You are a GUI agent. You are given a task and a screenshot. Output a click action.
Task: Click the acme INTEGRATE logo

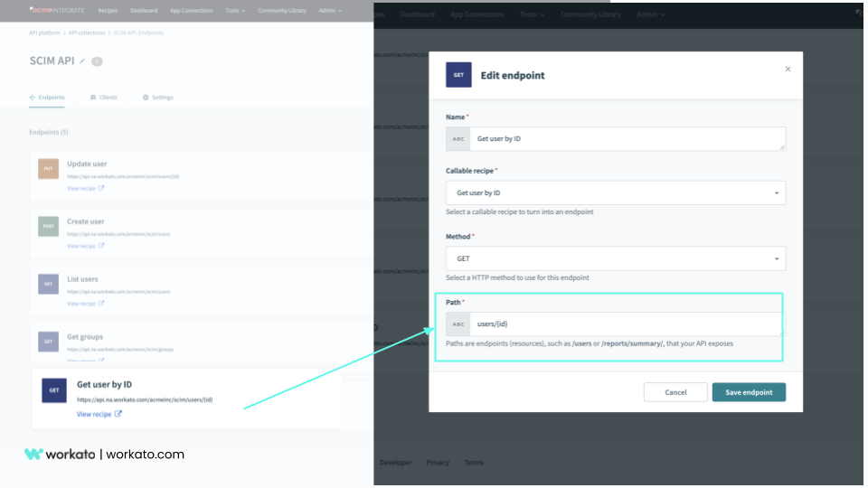[x=57, y=10]
